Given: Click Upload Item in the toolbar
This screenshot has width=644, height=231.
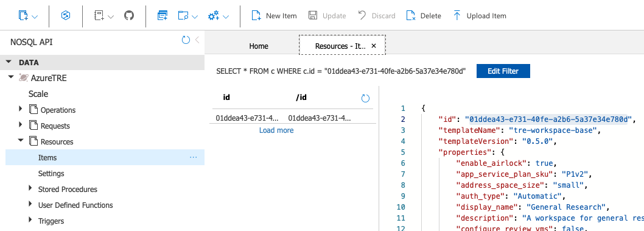Looking at the screenshot, I should point(480,16).
